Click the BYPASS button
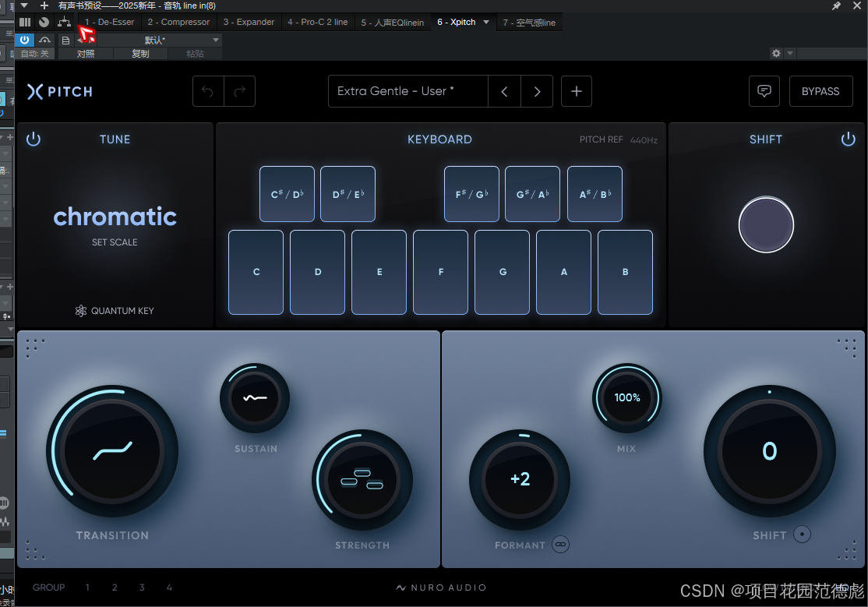 [x=820, y=91]
